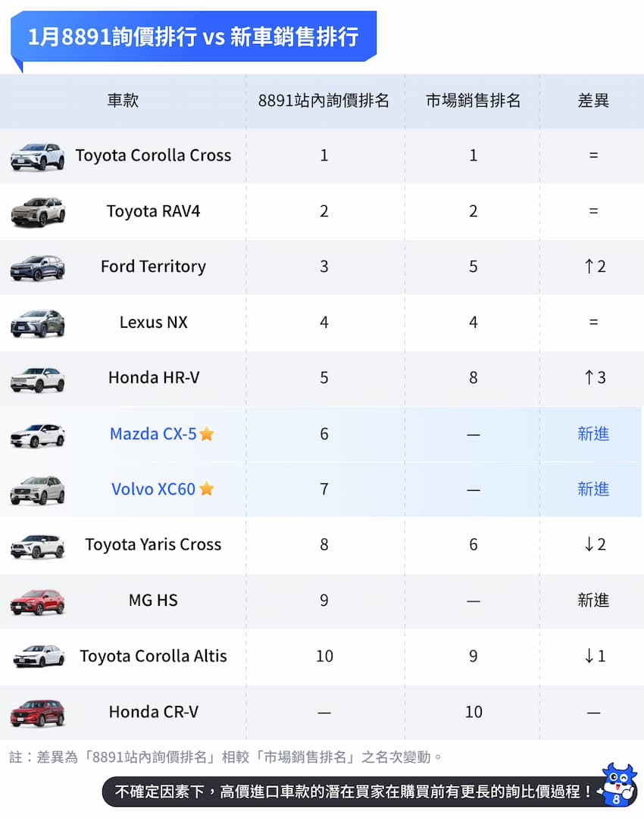The image size is (644, 818).
Task: Click the Toyota Corolla Altis model name
Action: pos(153,657)
